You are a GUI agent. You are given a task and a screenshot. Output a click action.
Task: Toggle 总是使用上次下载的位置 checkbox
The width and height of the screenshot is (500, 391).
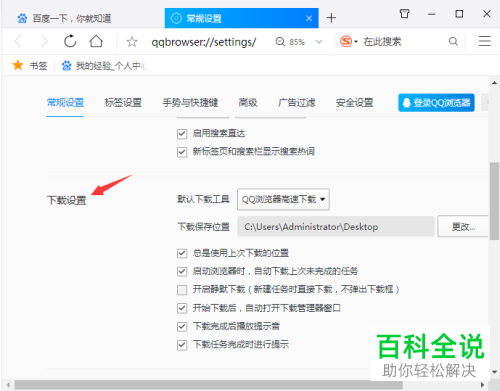182,253
